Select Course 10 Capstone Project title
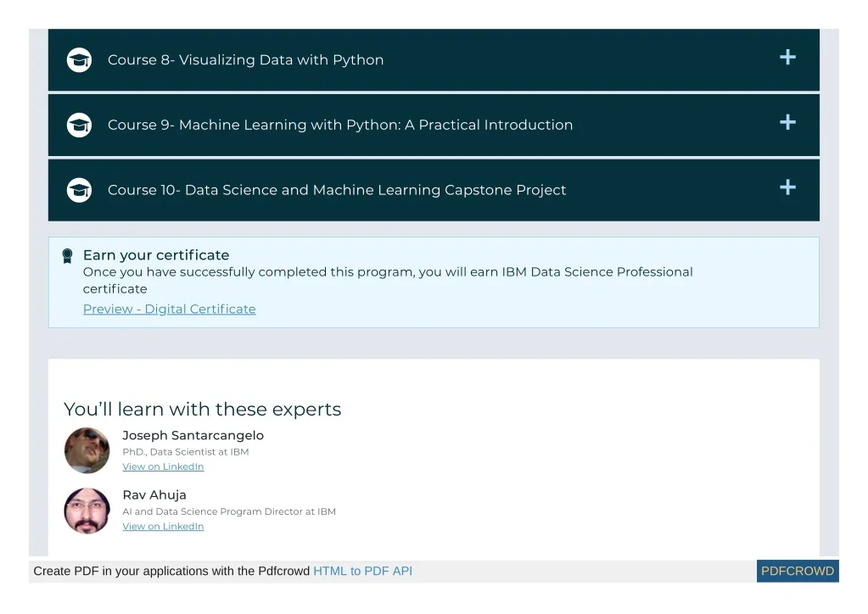The width and height of the screenshot is (868, 614). 336,190
